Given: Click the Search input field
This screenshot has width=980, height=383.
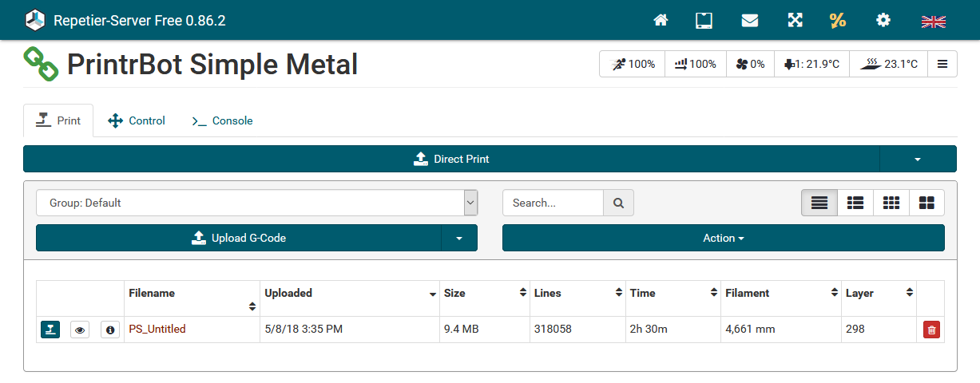Looking at the screenshot, I should (x=553, y=203).
